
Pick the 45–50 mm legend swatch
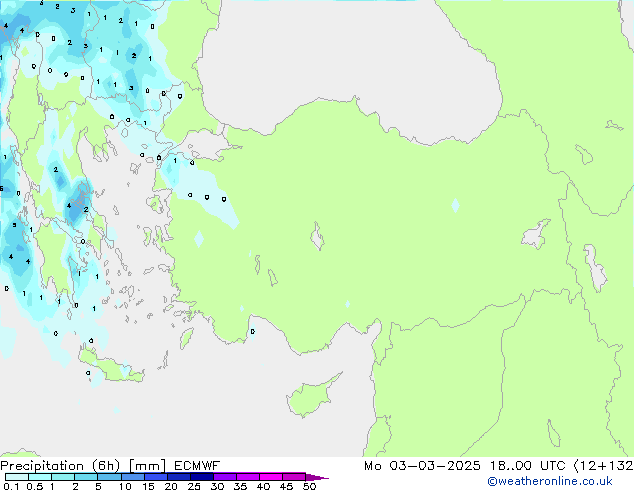click(x=294, y=477)
